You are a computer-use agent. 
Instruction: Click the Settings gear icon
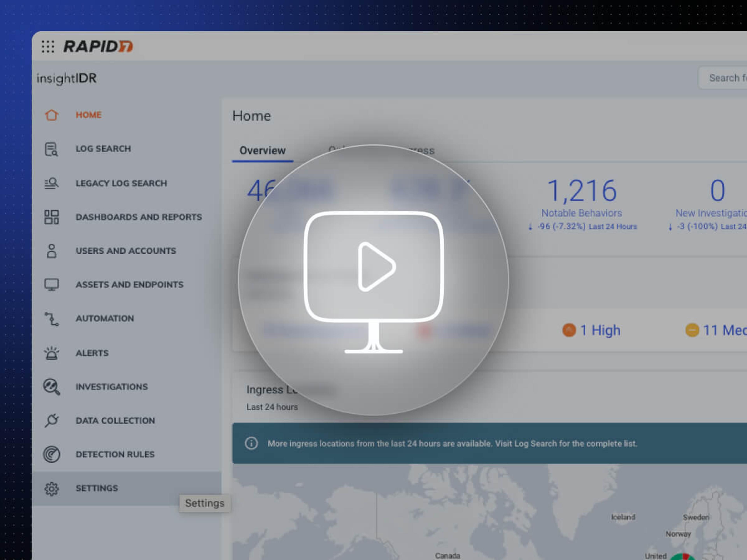click(x=51, y=488)
